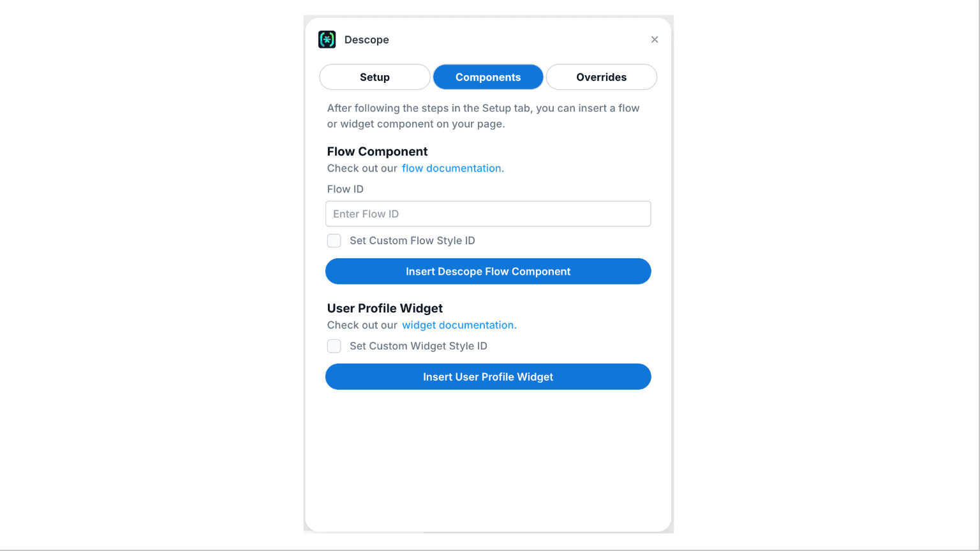This screenshot has height=551, width=980.
Task: Click Insert User Profile Widget
Action: click(488, 376)
